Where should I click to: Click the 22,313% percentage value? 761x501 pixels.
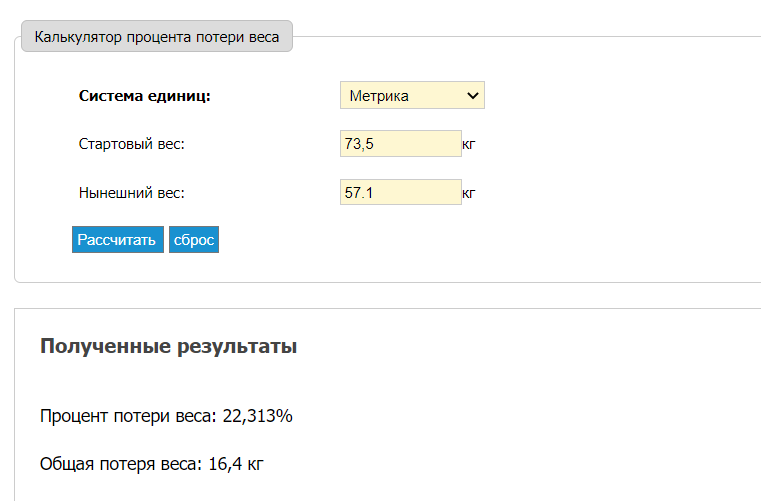coord(257,416)
